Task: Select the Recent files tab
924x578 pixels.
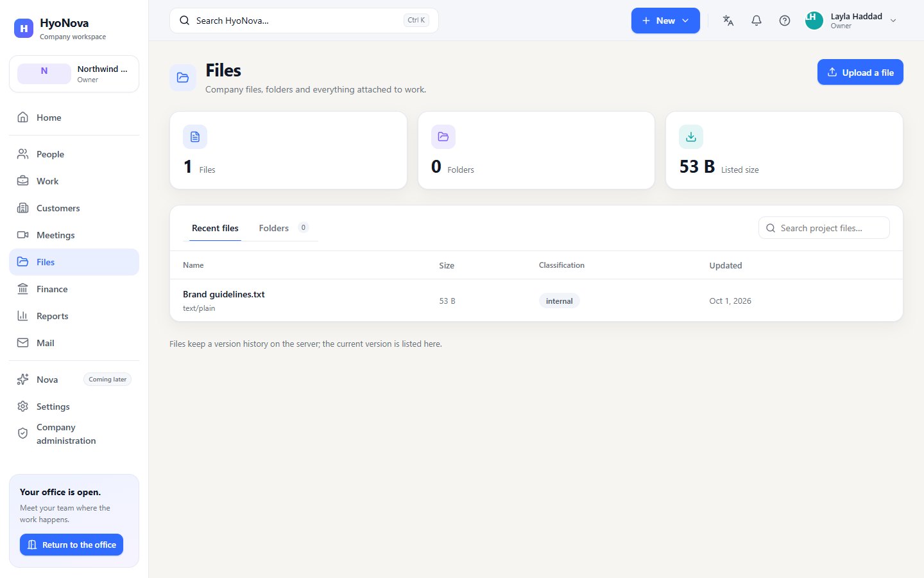Action: pos(215,228)
